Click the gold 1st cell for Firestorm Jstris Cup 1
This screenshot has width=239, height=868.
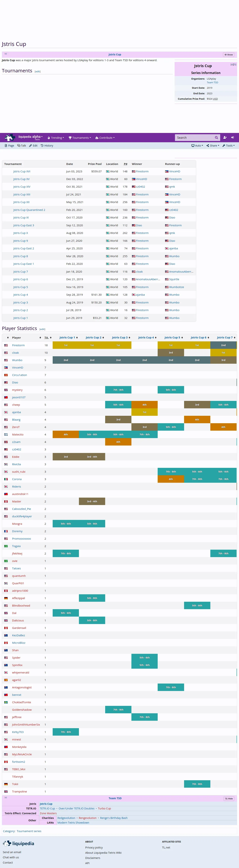pyautogui.click(x=66, y=345)
